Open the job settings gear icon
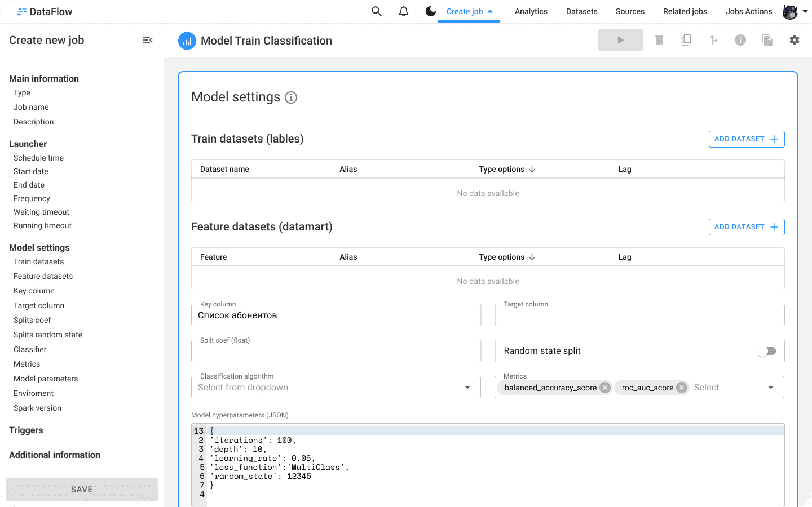The image size is (812, 507). (794, 40)
